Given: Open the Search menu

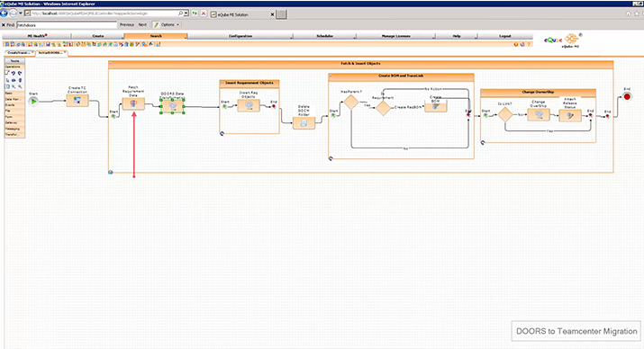Looking at the screenshot, I should tap(156, 36).
